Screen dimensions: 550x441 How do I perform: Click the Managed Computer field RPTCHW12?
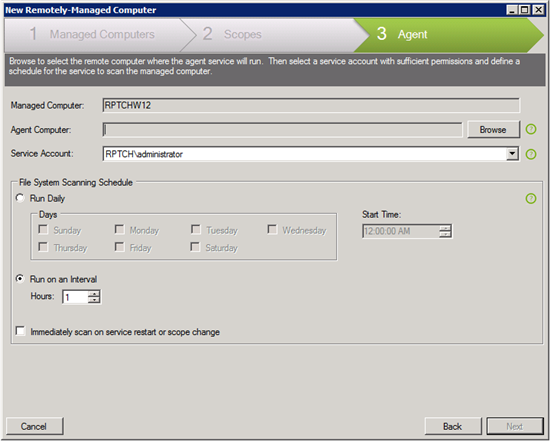311,105
